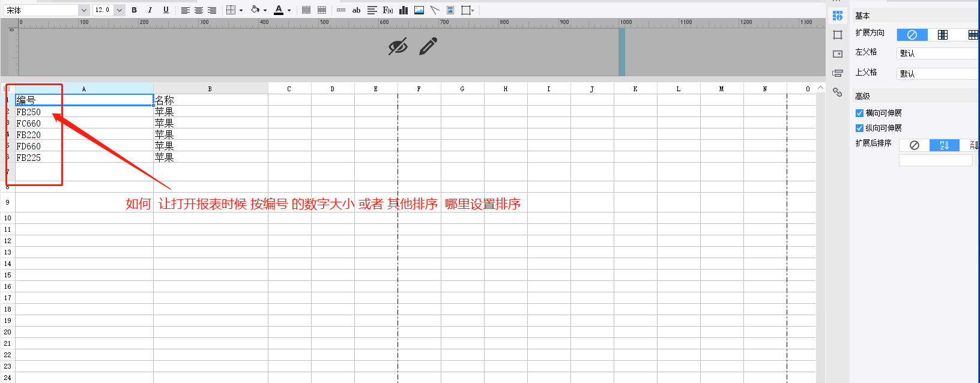Select row 15 header

7,275
